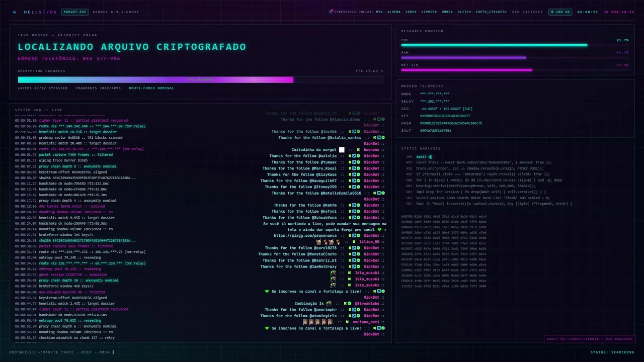Click the VAULT MS://VAULT/HIDDEN badge
Image resolution: width=644 pixels, height=362 pixels.
pyautogui.click(x=590, y=339)
